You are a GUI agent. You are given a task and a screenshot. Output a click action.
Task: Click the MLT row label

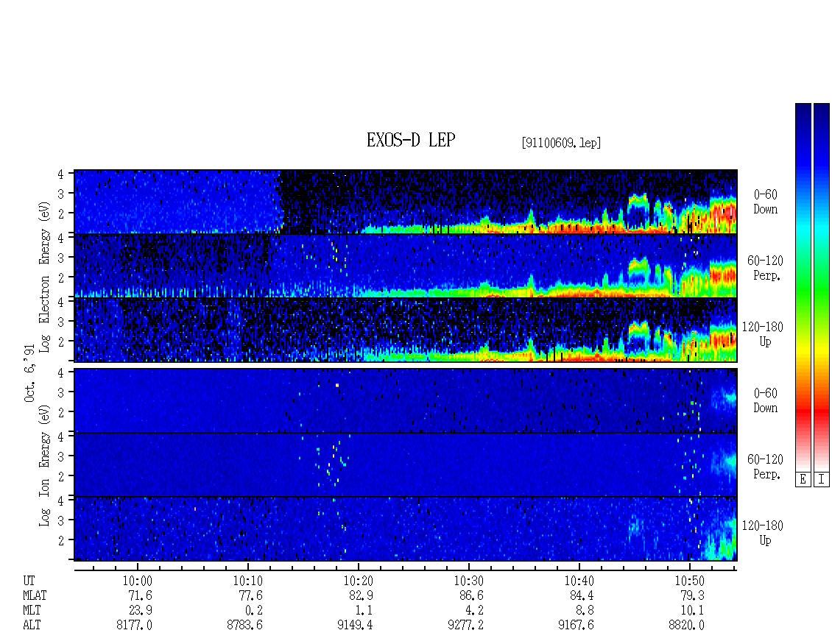pos(32,611)
